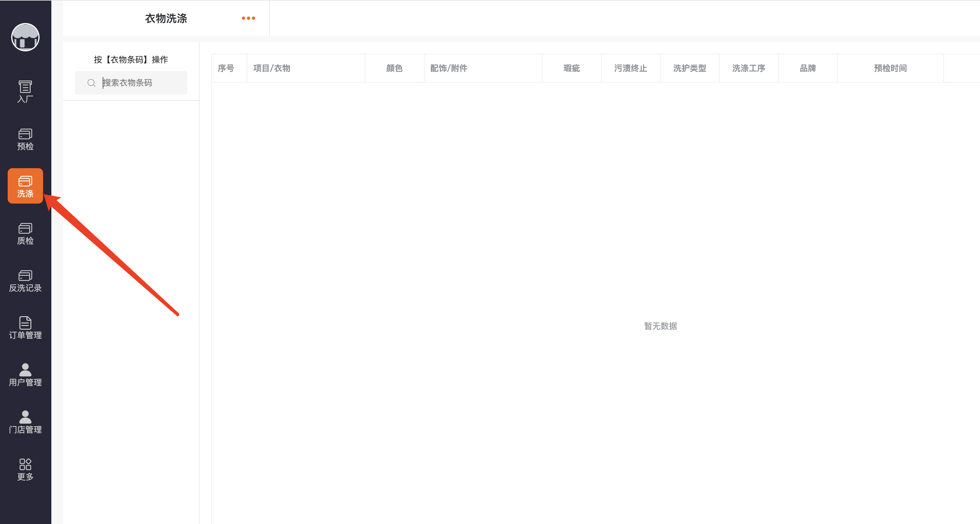Go to 订单管理 order management

click(x=25, y=328)
